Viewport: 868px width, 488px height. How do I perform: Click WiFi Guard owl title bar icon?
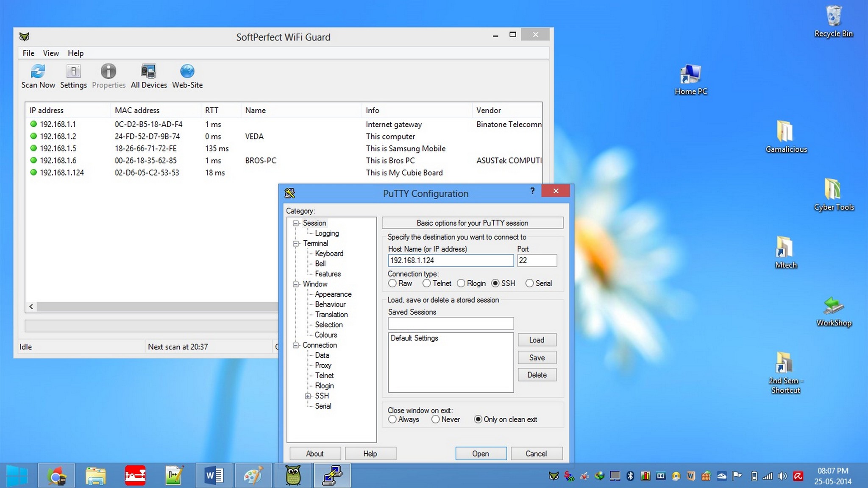pos(25,37)
